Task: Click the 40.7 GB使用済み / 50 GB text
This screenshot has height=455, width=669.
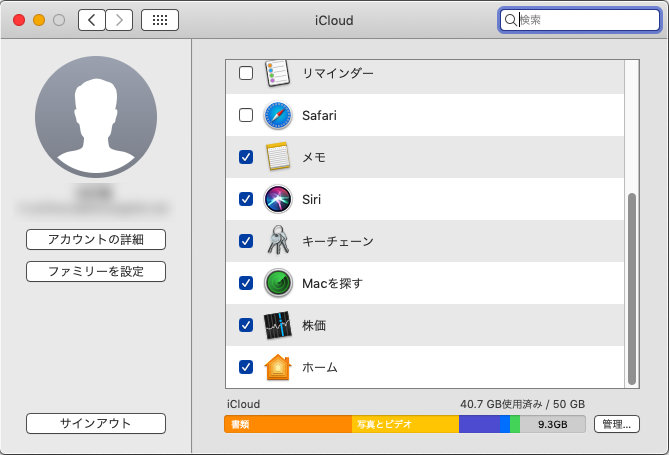Action: [x=522, y=404]
